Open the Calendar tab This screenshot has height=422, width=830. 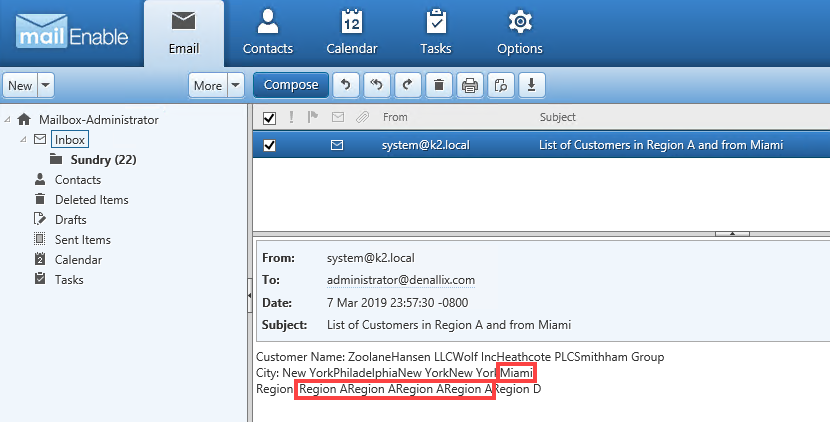(x=352, y=33)
